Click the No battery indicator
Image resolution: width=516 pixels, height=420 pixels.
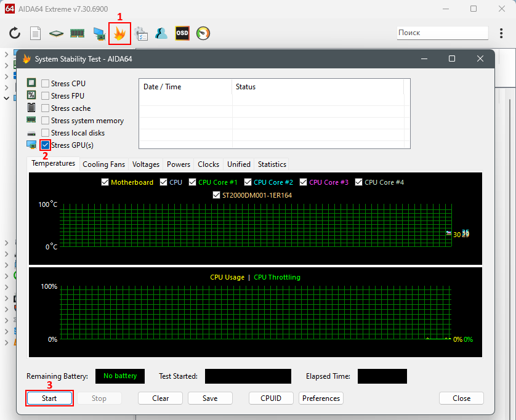pos(120,376)
